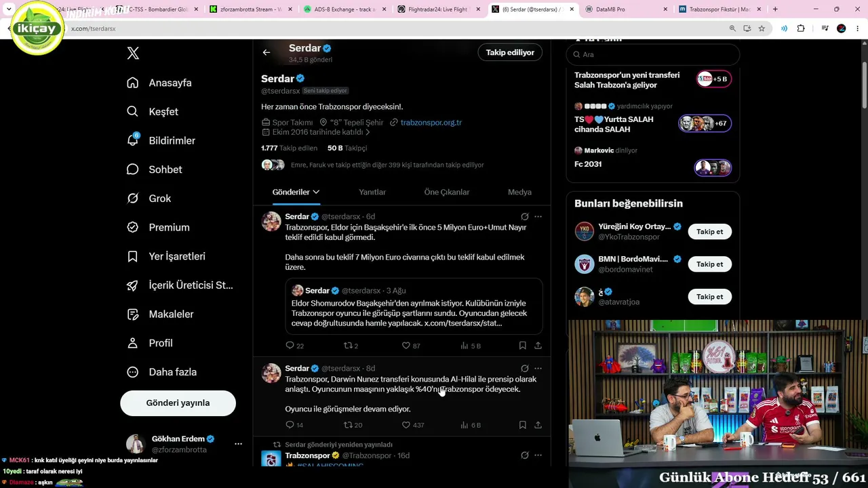This screenshot has width=868, height=488.
Task: Open the Chrome three-dot menu
Action: [857, 28]
